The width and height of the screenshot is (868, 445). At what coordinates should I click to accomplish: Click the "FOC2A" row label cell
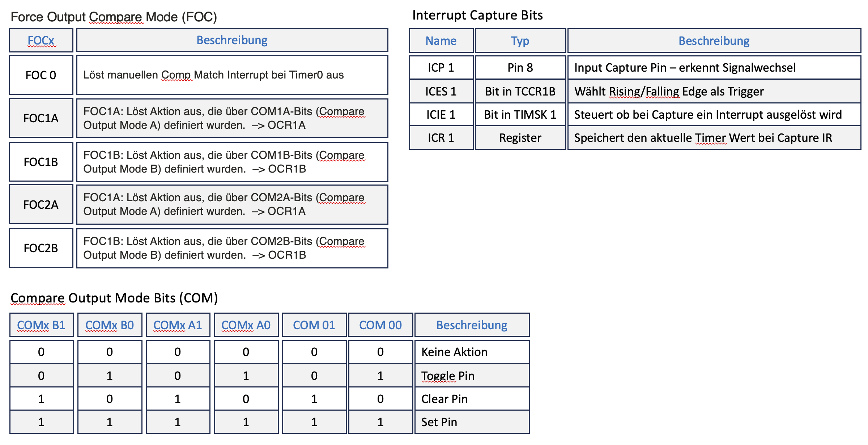[x=41, y=205]
